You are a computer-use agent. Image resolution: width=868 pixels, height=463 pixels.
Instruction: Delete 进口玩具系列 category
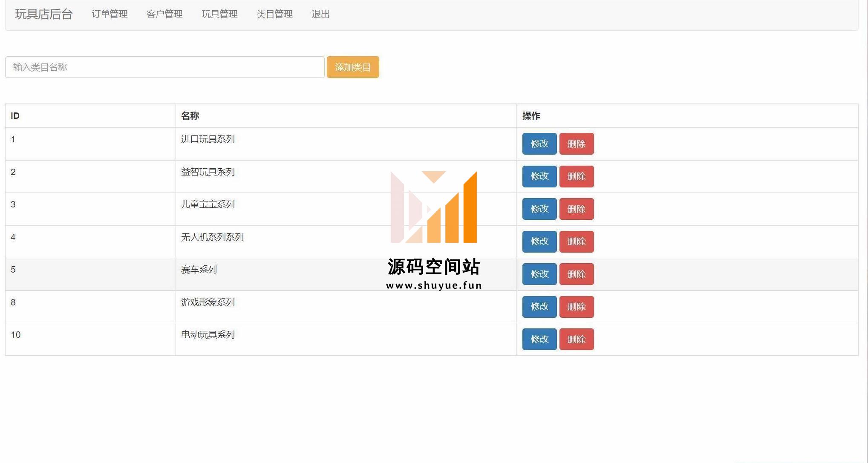pos(577,144)
